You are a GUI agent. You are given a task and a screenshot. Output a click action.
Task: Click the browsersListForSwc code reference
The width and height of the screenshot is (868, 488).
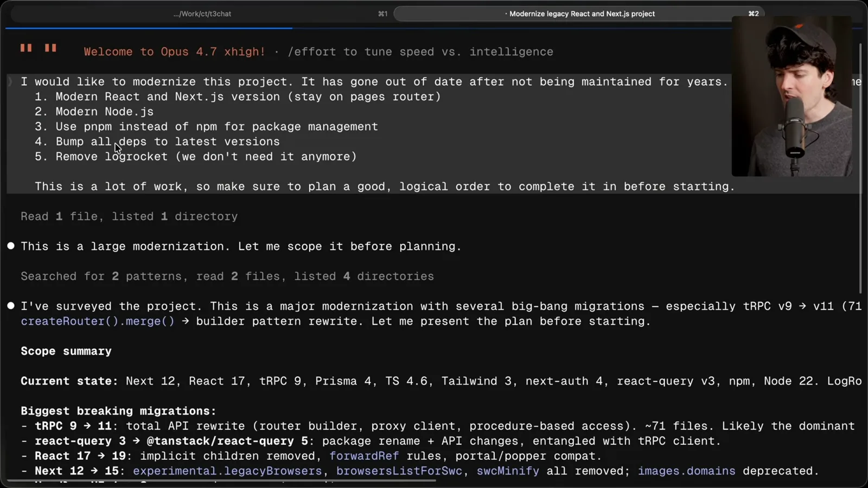399,471
